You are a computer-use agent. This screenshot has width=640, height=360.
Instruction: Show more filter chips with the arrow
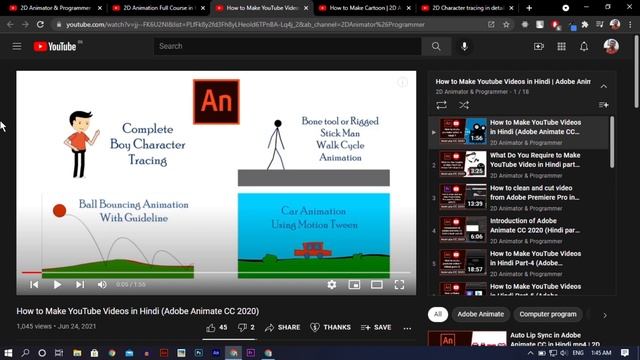tap(605, 315)
